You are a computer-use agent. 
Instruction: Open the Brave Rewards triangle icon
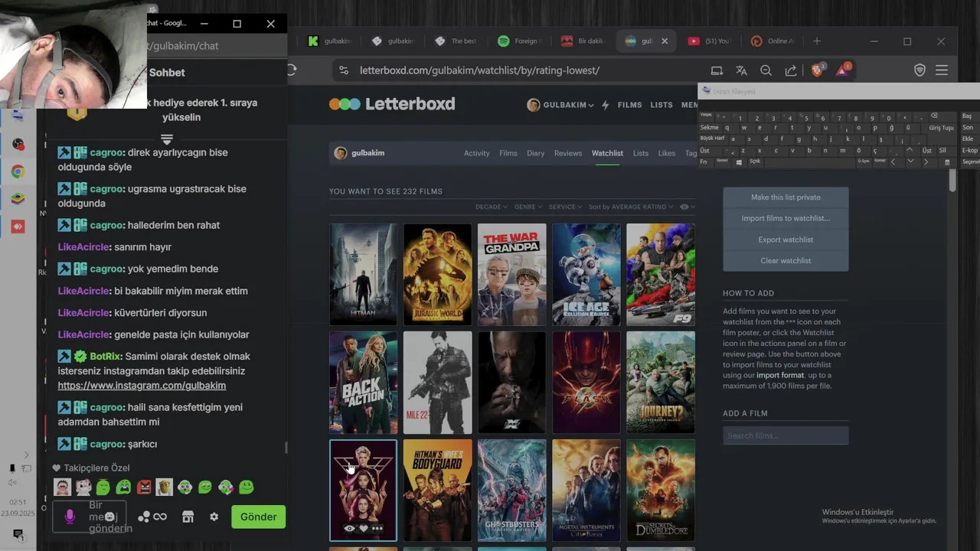pyautogui.click(x=842, y=70)
